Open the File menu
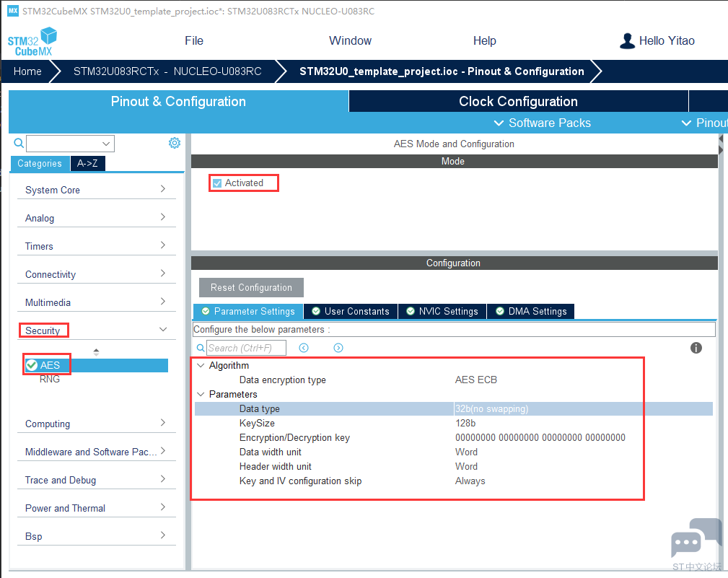 194,41
